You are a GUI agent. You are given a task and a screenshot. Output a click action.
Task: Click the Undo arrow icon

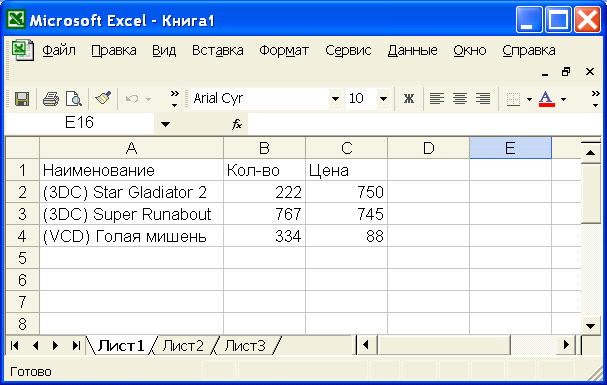pyautogui.click(x=132, y=99)
